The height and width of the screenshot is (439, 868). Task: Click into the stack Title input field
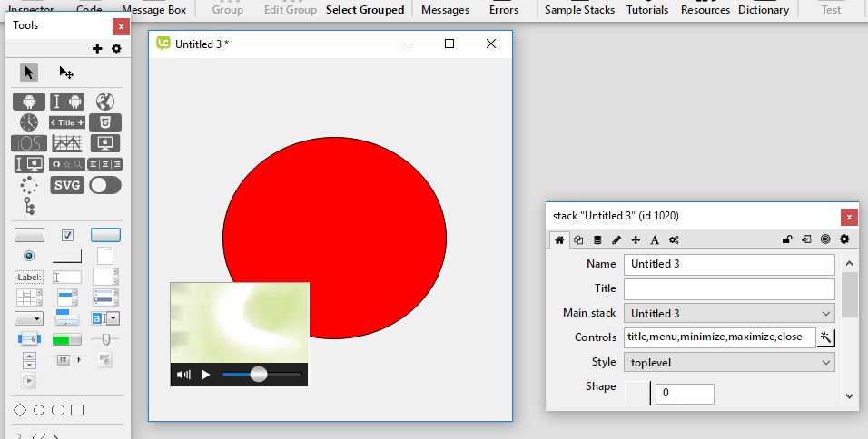[x=729, y=288]
